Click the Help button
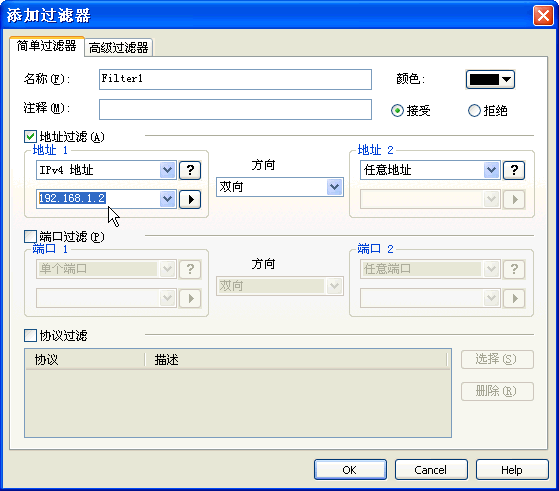 click(x=512, y=470)
